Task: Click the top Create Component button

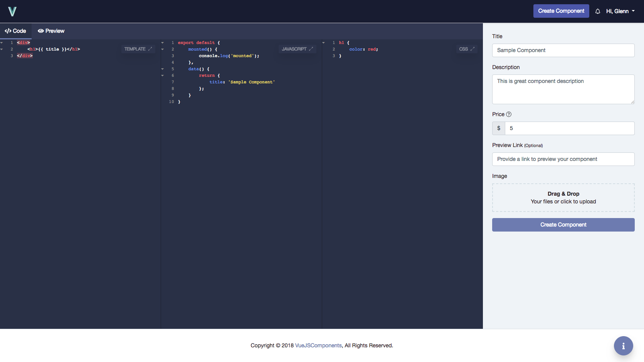Action: (x=561, y=11)
